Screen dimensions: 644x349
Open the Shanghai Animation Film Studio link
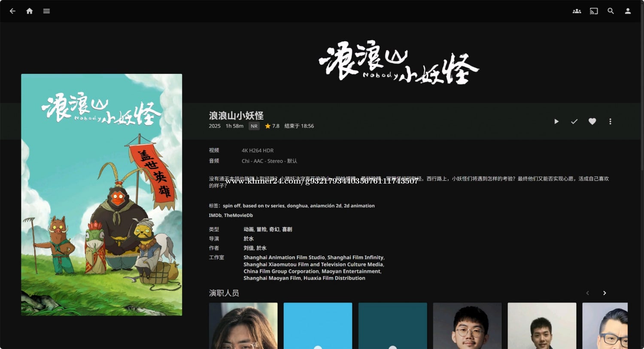tap(284, 257)
